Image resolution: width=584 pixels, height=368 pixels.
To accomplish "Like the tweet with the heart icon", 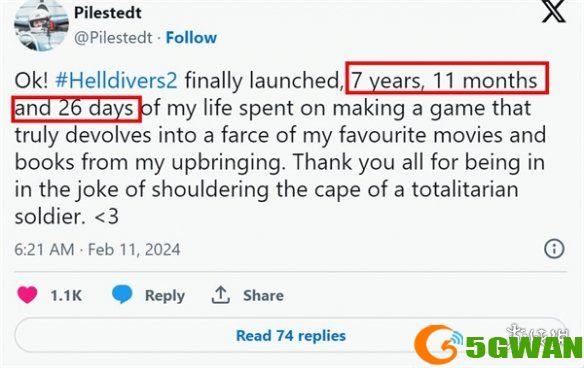I will point(27,295).
